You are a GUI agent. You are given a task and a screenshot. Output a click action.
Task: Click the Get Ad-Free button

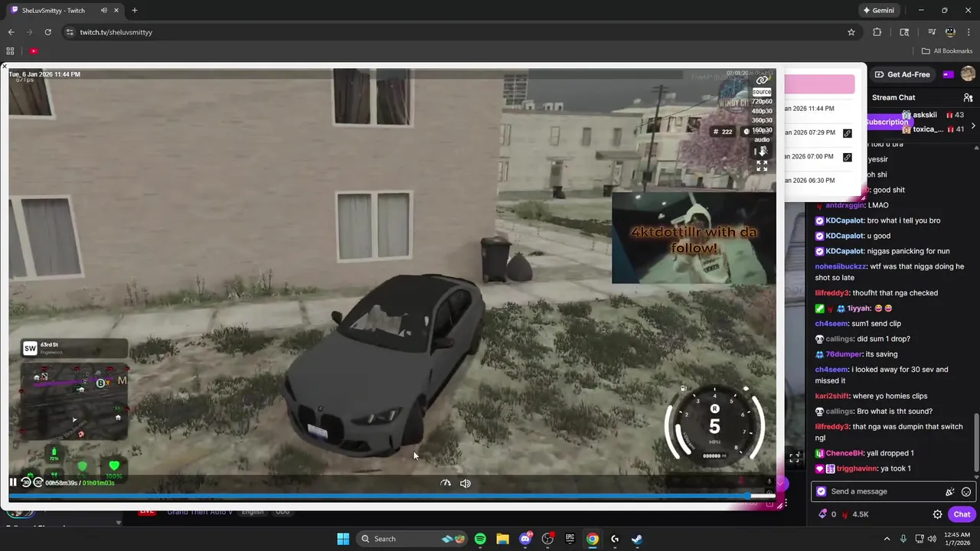pos(902,74)
